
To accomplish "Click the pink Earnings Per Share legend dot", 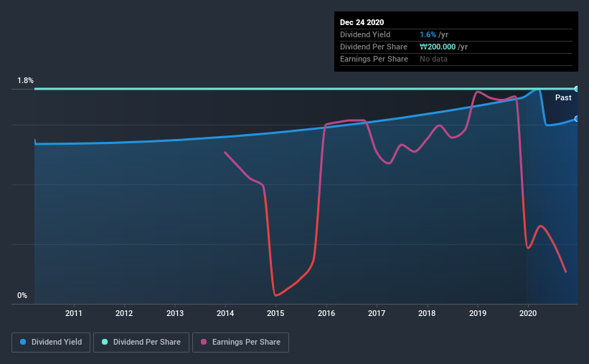I will click(204, 342).
